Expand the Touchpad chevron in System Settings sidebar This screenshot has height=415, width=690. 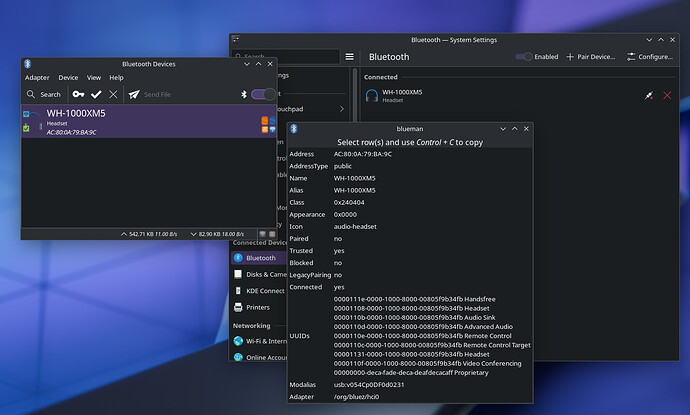342,109
